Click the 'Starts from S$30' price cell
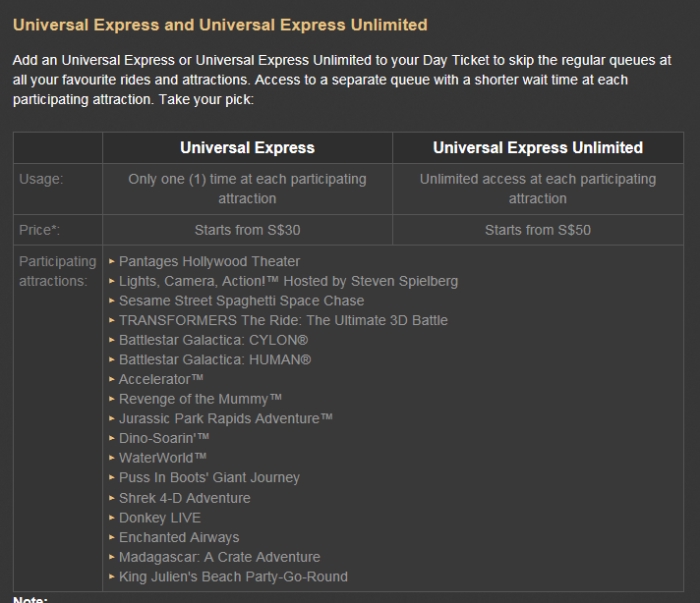This screenshot has height=603, width=700. click(247, 230)
